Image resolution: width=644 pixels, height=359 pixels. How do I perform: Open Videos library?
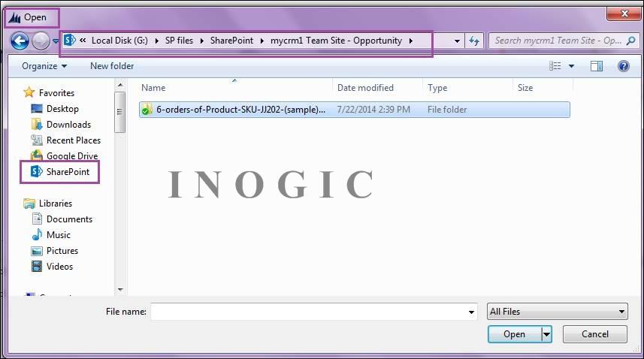(59, 267)
